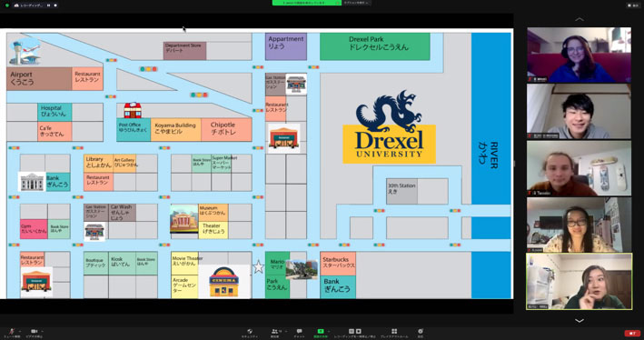Select the top participant's video thumbnail
The width and height of the screenshot is (644, 340).
pos(580,55)
